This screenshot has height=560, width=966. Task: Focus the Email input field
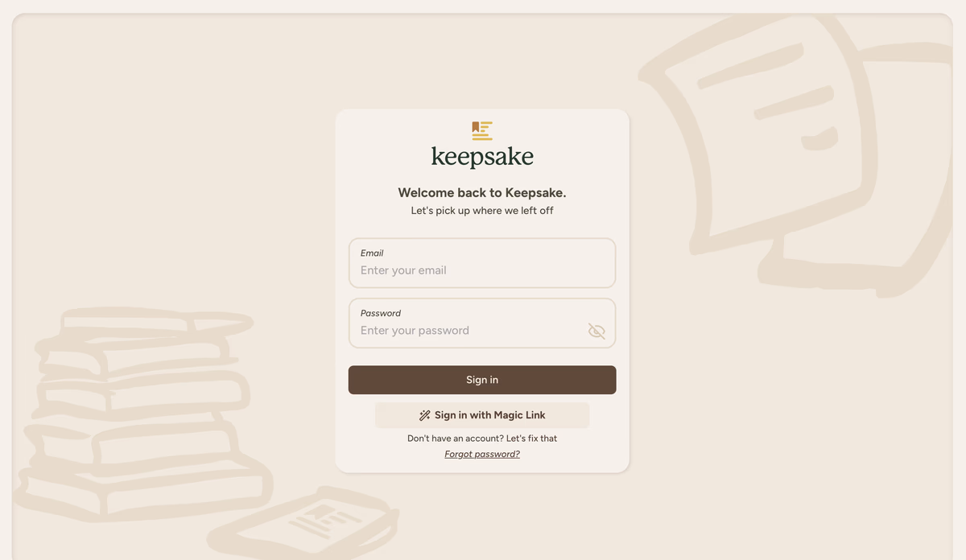(482, 262)
